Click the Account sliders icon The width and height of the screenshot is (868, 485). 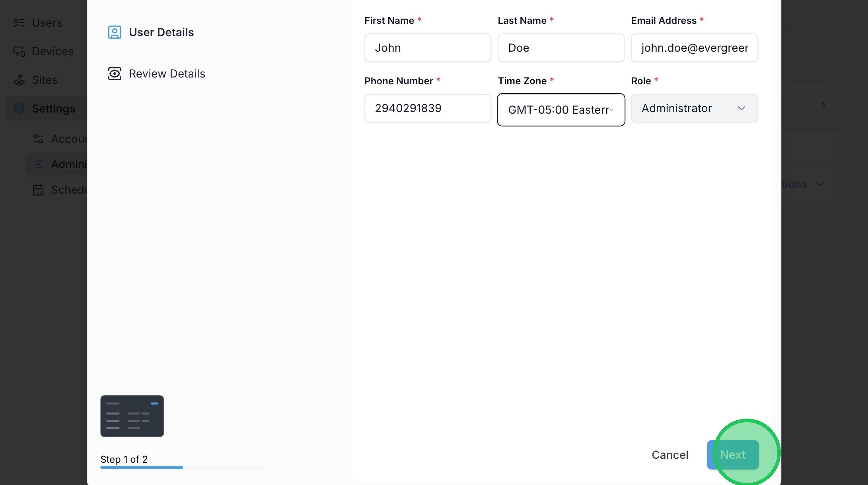pyautogui.click(x=38, y=139)
